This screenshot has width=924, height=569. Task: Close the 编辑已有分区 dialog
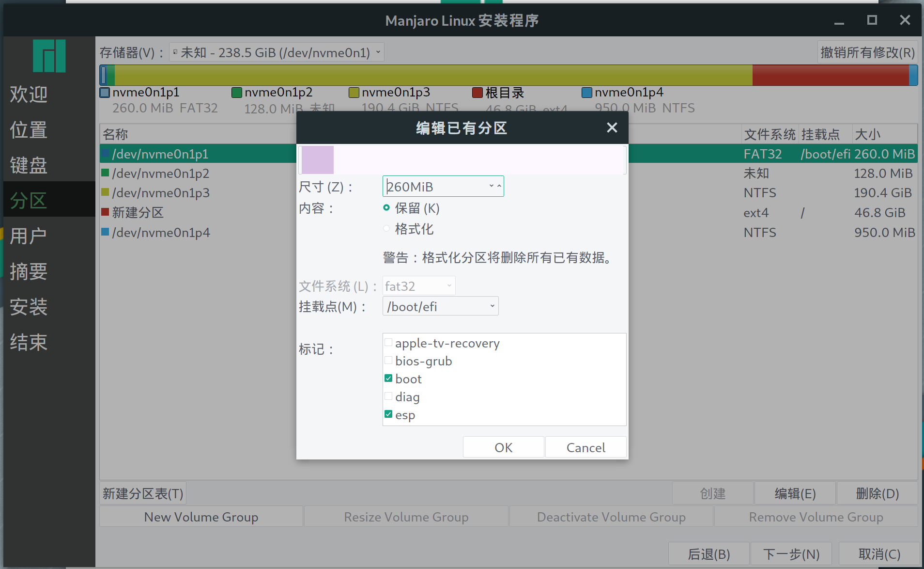point(612,127)
